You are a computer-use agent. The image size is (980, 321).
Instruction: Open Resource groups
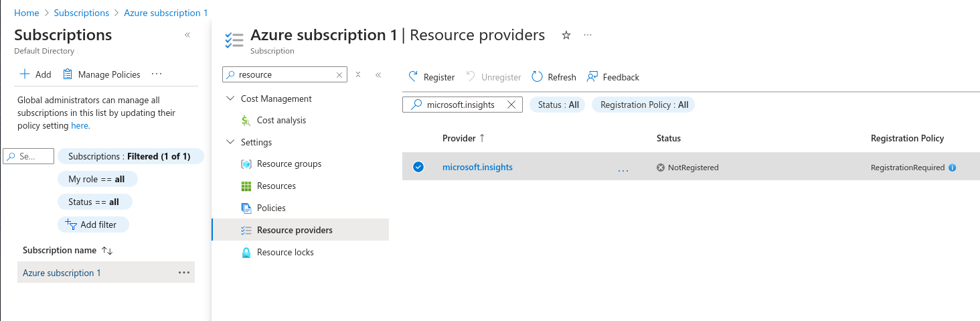289,164
